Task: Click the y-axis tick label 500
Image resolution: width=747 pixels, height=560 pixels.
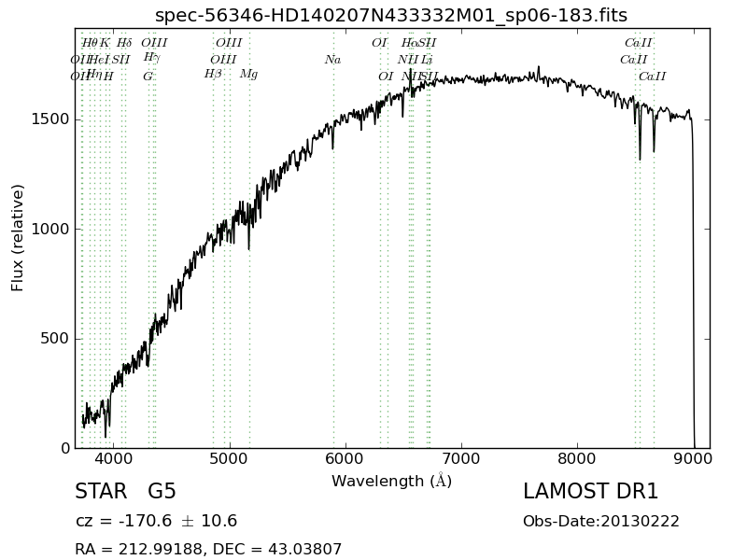Action: [x=55, y=339]
